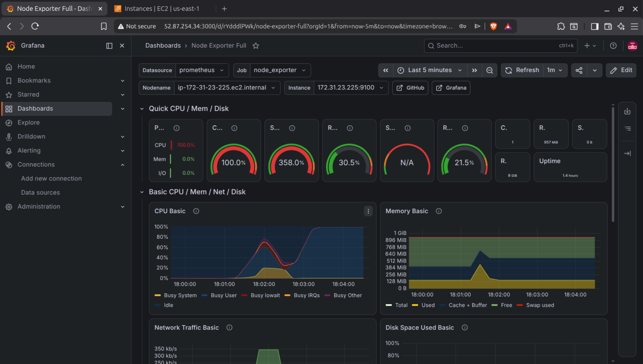The image size is (643, 364).
Task: Show CPU Basic panel info icon
Action: pos(196,211)
